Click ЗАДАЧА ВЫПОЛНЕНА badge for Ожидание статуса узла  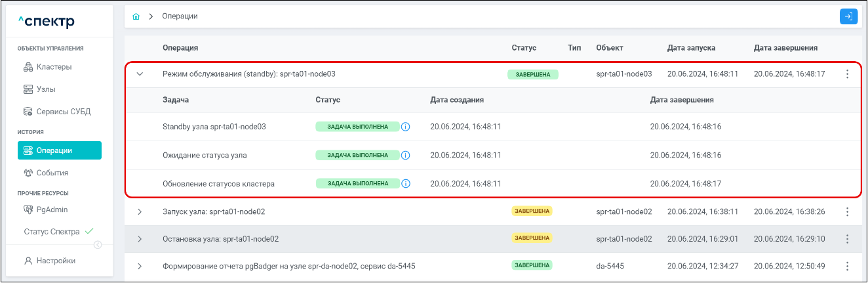pos(357,155)
